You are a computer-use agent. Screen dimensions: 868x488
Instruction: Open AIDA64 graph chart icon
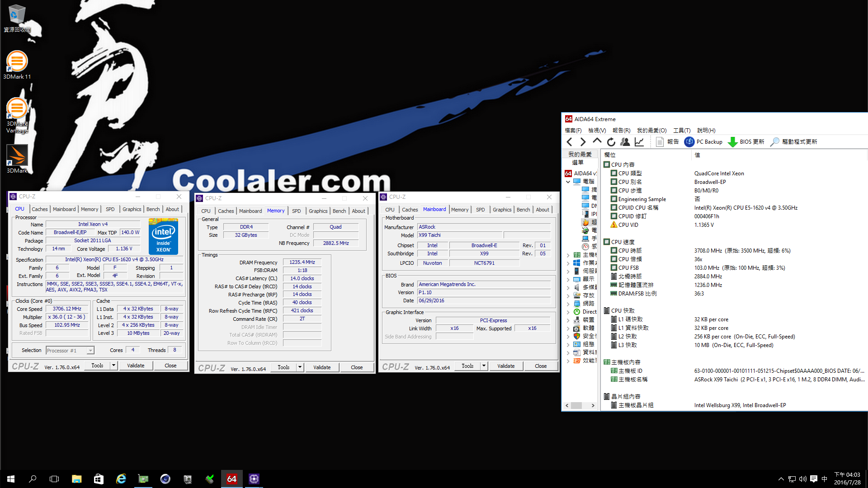[639, 142]
